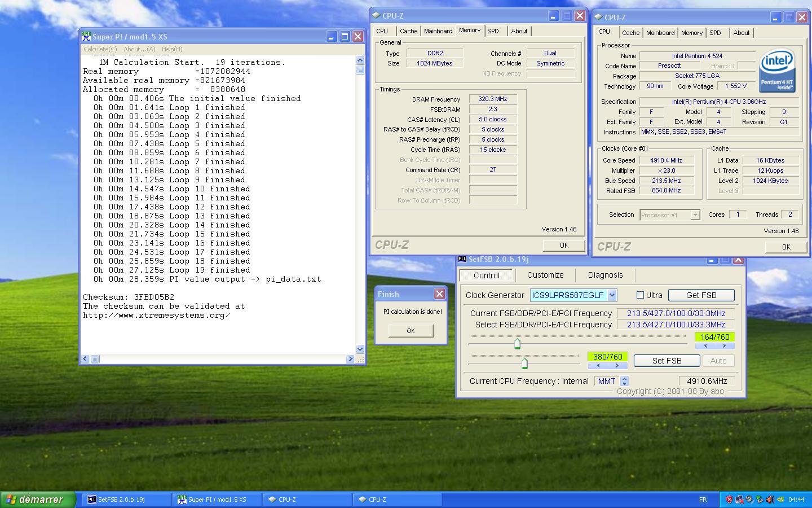Minimize the Super PI window
This screenshot has width=812, height=508.
coord(332,37)
